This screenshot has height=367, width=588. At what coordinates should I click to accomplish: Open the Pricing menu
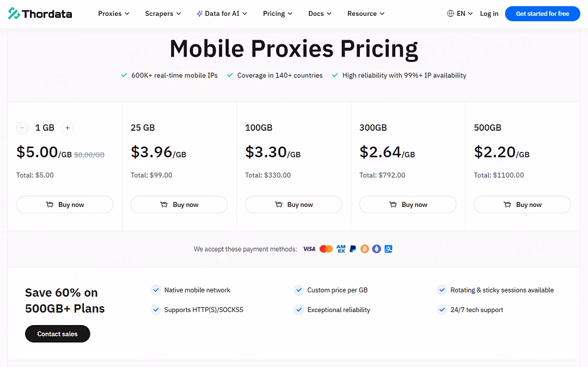tap(278, 14)
